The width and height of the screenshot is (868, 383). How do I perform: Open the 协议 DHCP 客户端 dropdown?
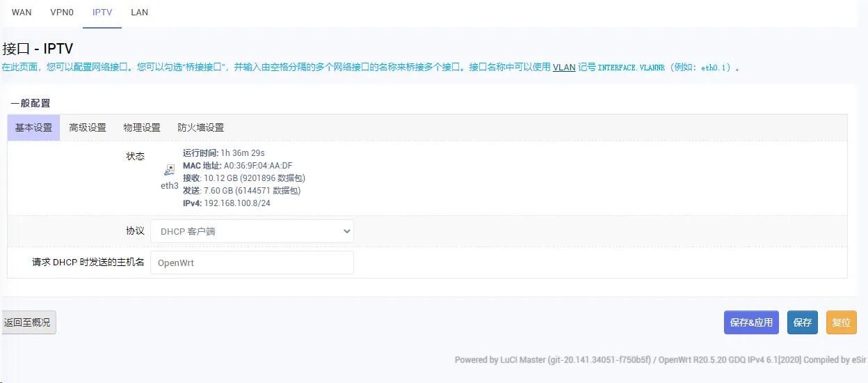click(x=252, y=231)
